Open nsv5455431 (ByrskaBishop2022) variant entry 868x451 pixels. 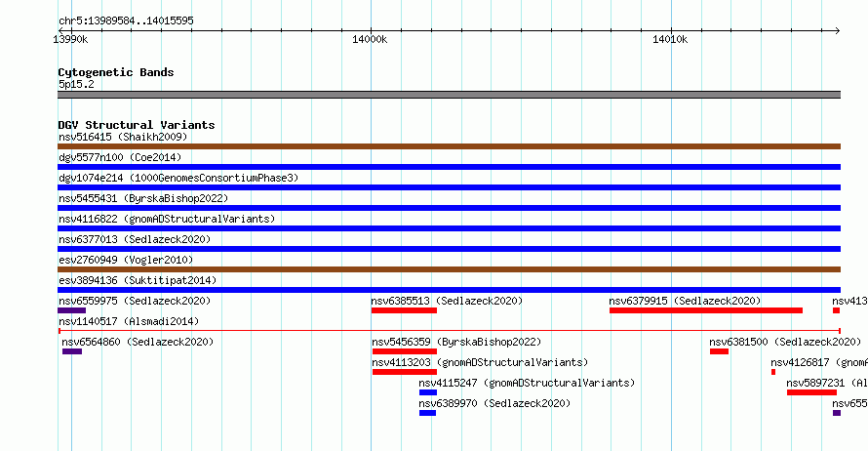point(143,198)
